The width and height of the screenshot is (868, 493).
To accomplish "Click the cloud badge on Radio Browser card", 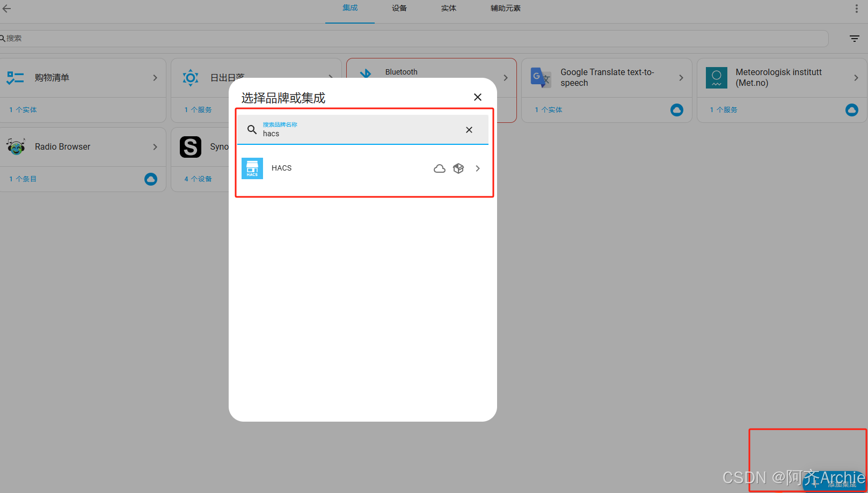I will [x=151, y=179].
